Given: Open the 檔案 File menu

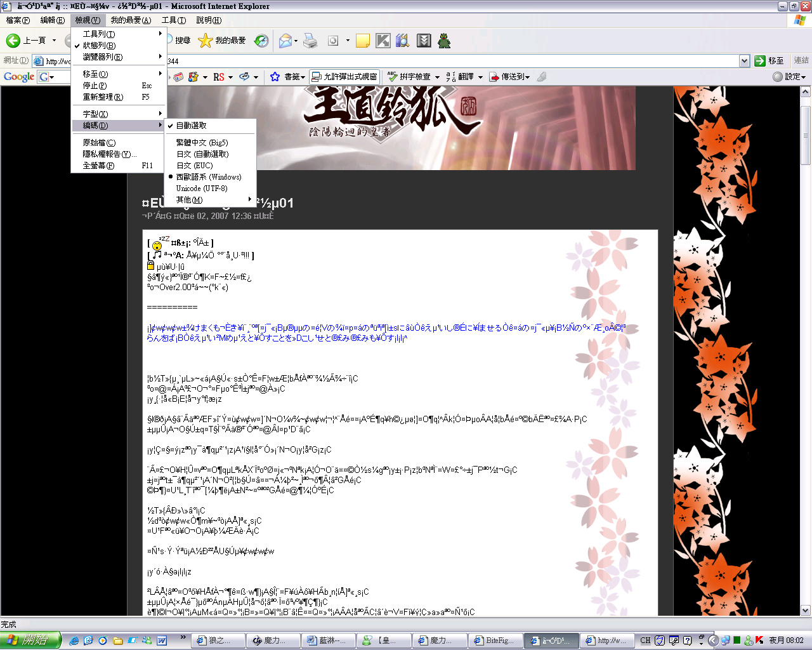Looking at the screenshot, I should [x=17, y=20].
